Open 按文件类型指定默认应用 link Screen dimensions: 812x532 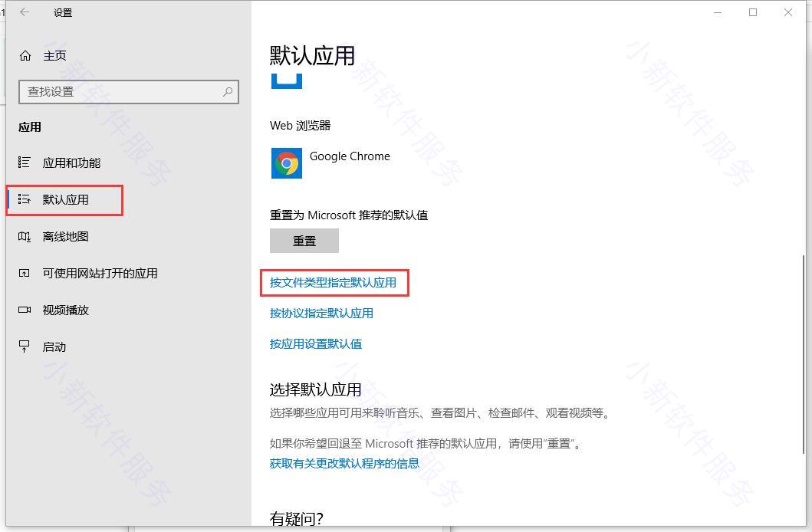click(333, 282)
